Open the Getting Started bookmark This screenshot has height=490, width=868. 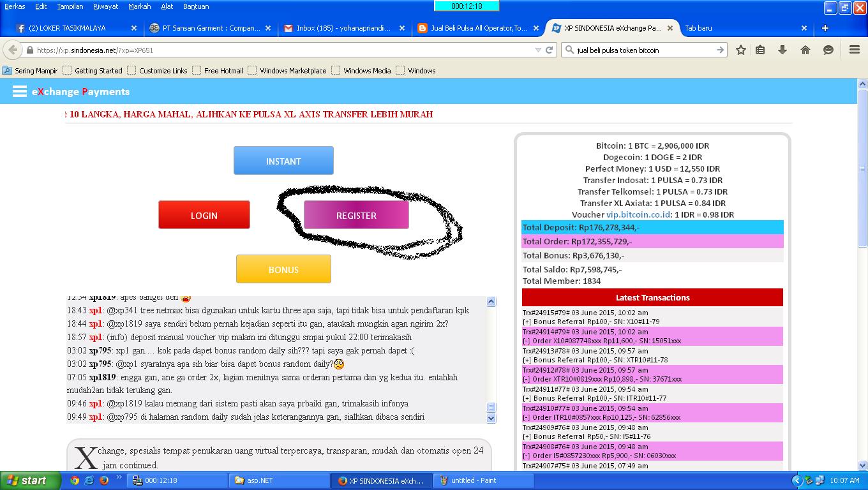coord(93,71)
